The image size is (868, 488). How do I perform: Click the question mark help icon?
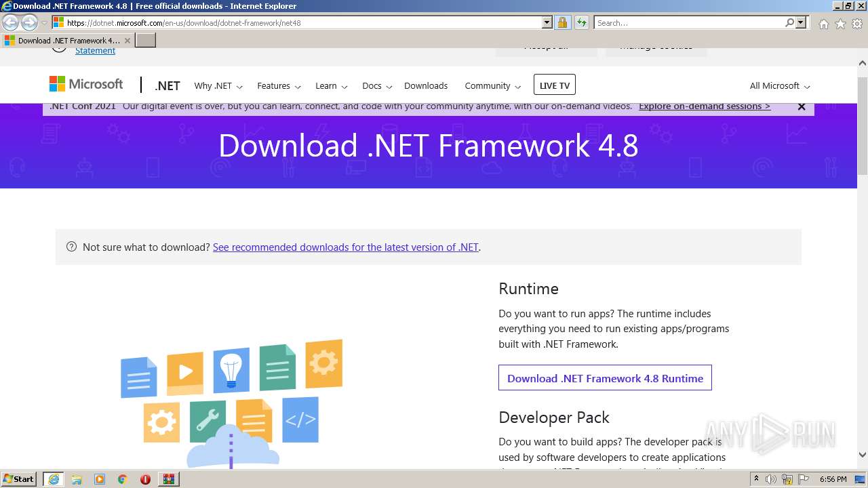(72, 247)
